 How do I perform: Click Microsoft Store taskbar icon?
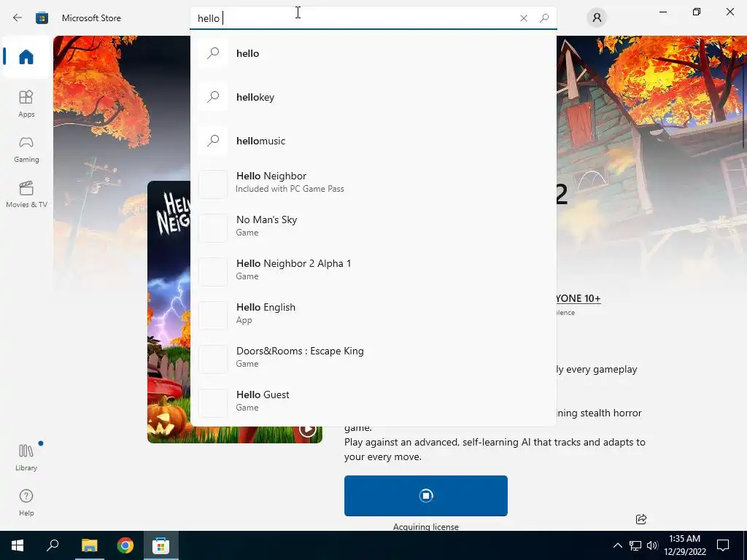click(161, 545)
